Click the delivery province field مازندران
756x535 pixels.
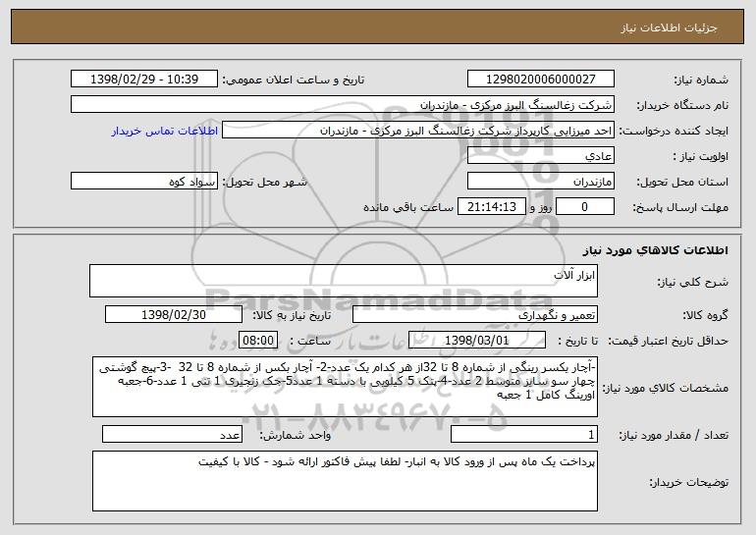(540, 182)
